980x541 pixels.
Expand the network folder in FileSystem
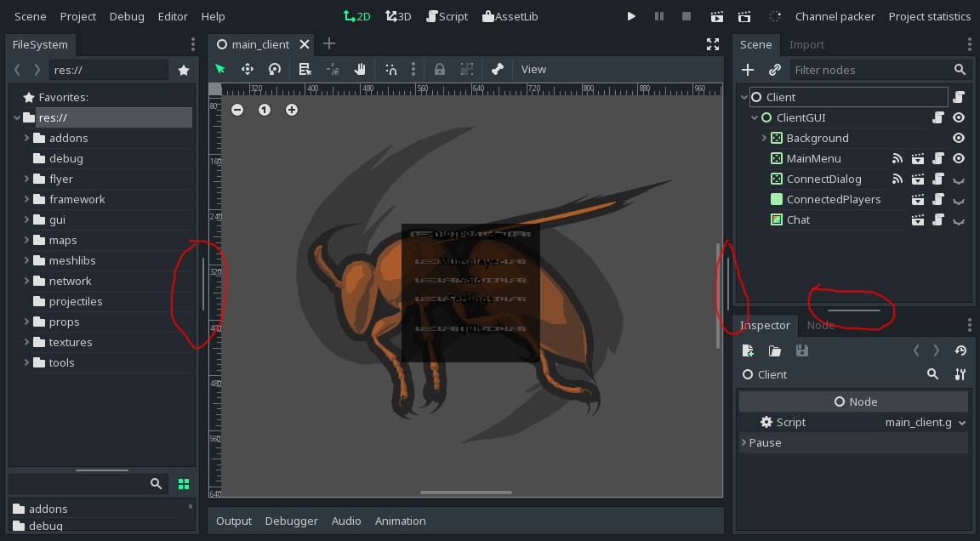point(26,281)
